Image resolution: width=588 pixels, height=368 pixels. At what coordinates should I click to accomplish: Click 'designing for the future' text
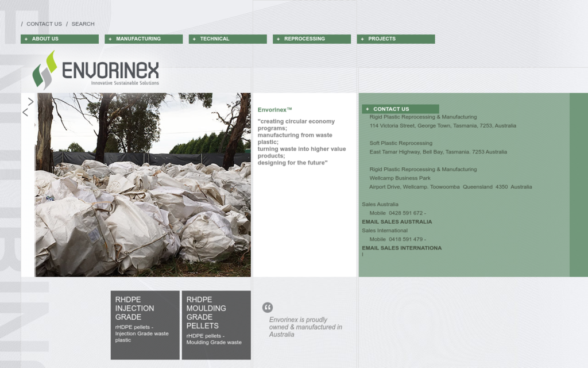(x=292, y=163)
